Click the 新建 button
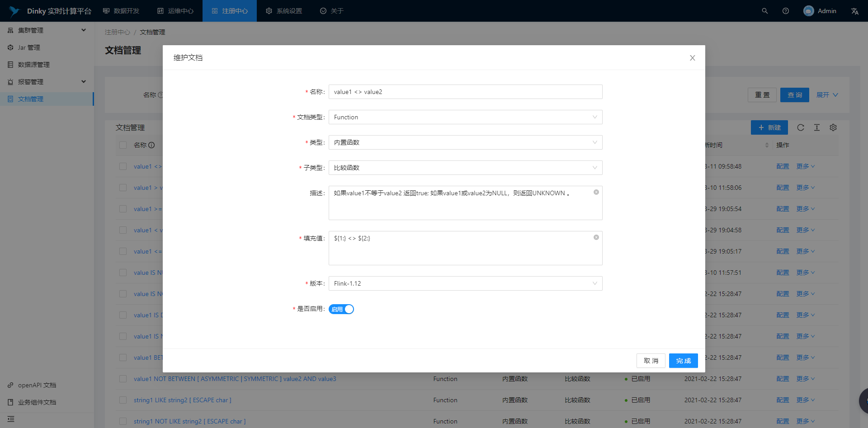The width and height of the screenshot is (868, 428). tap(769, 127)
